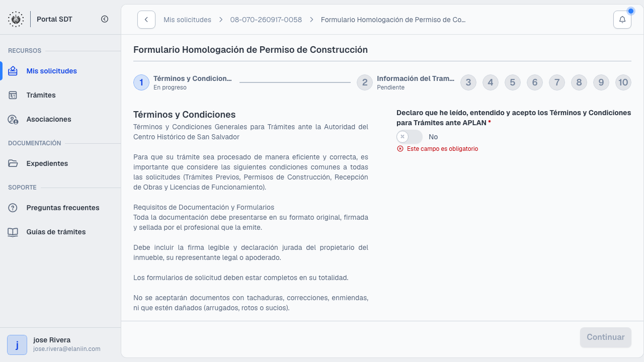Go back using the chevron button
The width and height of the screenshot is (644, 362).
146,20
